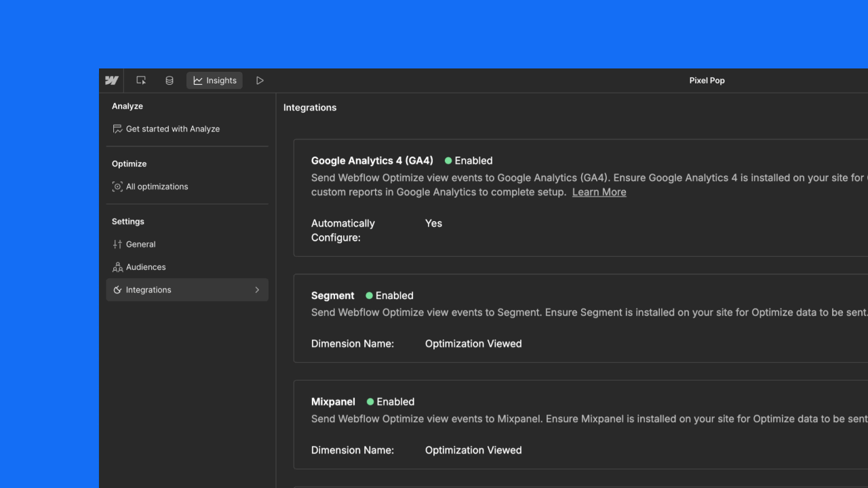Click the Get started with Analyze icon

[x=117, y=129]
